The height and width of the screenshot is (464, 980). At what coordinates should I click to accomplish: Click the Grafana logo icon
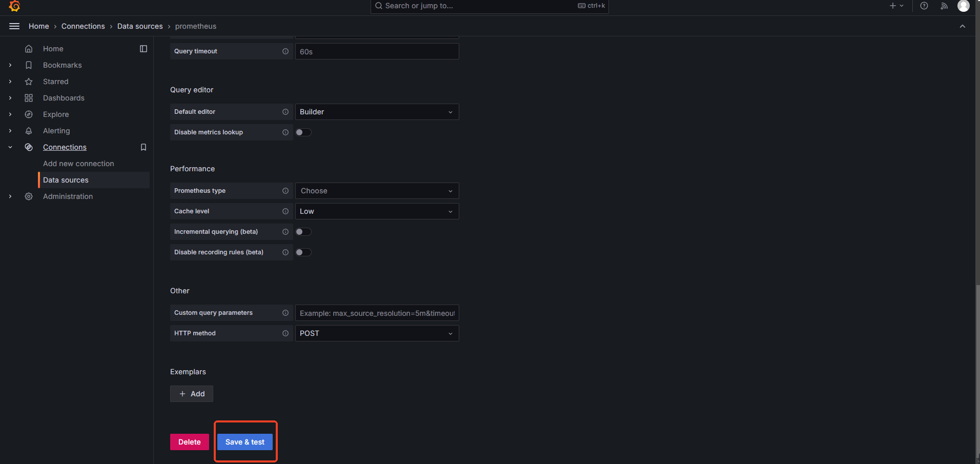click(14, 6)
